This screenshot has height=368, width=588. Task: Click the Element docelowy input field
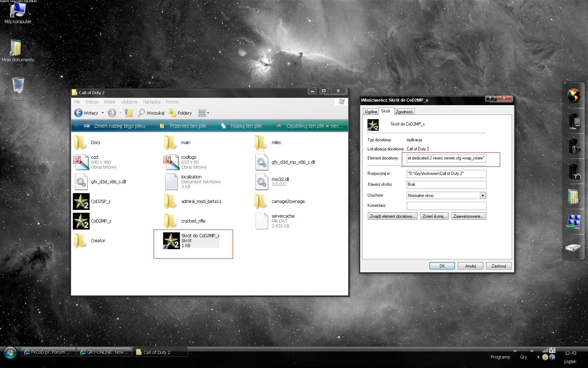[x=446, y=158]
